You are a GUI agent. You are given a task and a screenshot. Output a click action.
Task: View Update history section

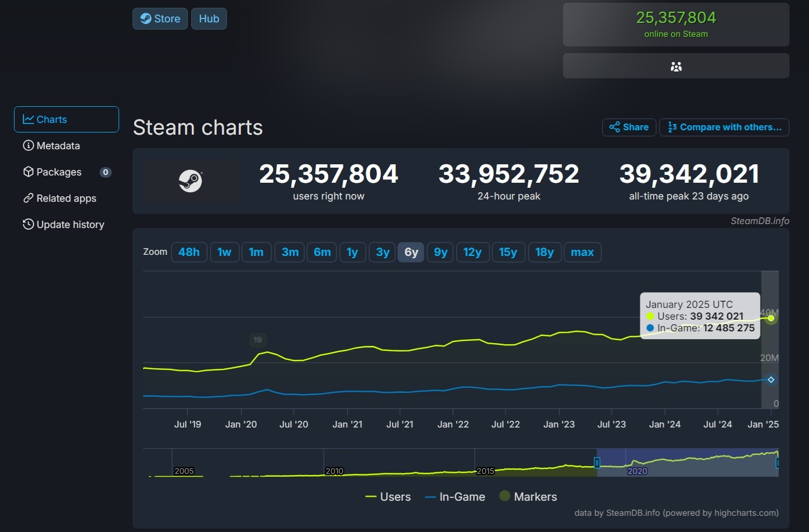(70, 225)
